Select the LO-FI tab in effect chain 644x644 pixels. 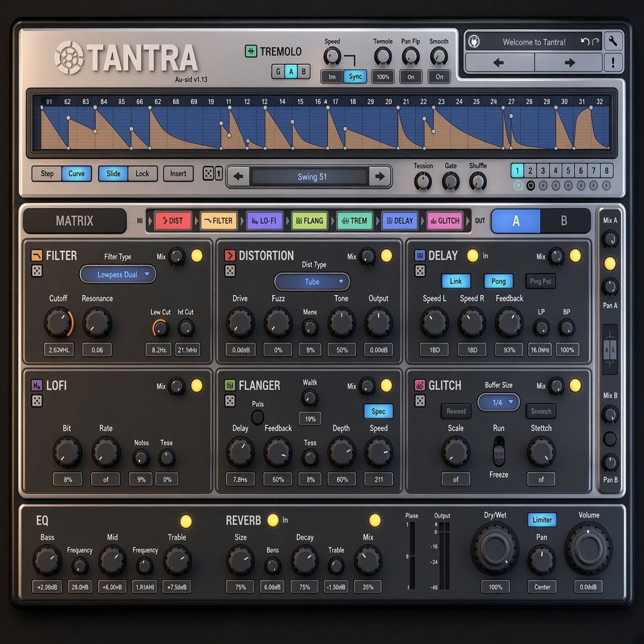tap(264, 221)
